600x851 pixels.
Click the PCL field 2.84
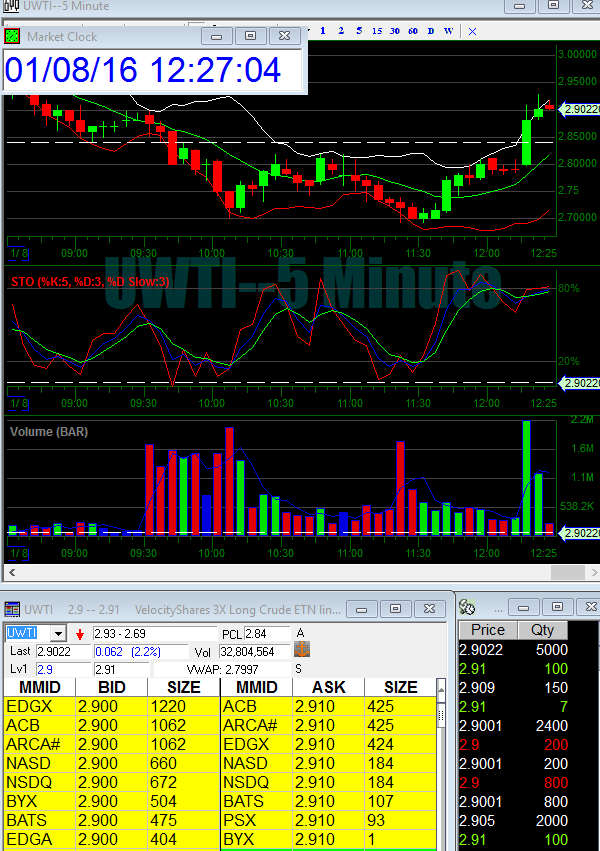point(267,633)
